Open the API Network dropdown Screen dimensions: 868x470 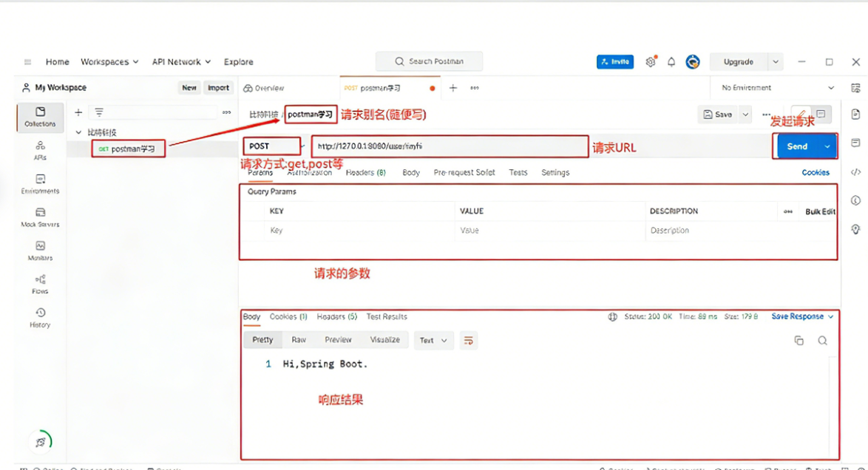pyautogui.click(x=182, y=62)
